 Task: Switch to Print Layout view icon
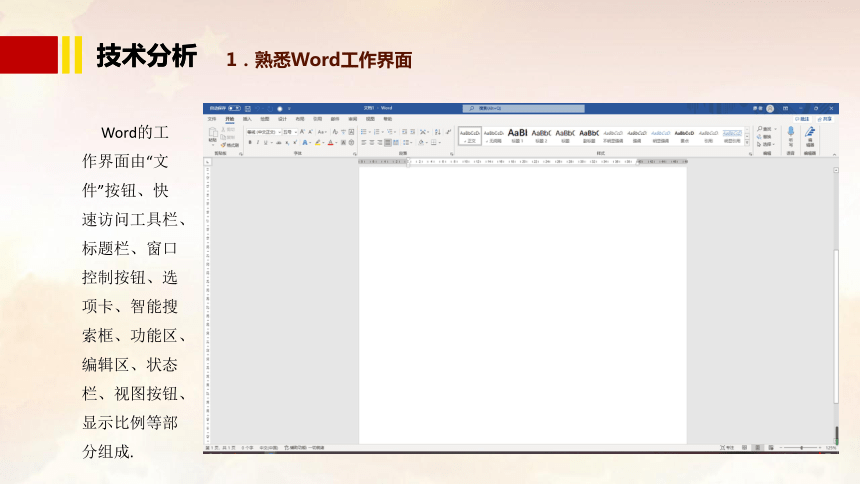(757, 448)
